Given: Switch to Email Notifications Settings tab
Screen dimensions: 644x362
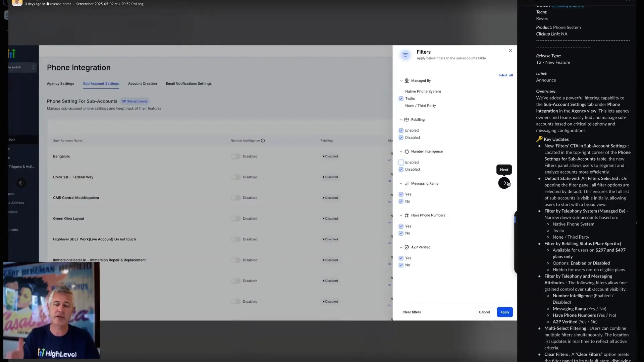Looking at the screenshot, I should (189, 84).
